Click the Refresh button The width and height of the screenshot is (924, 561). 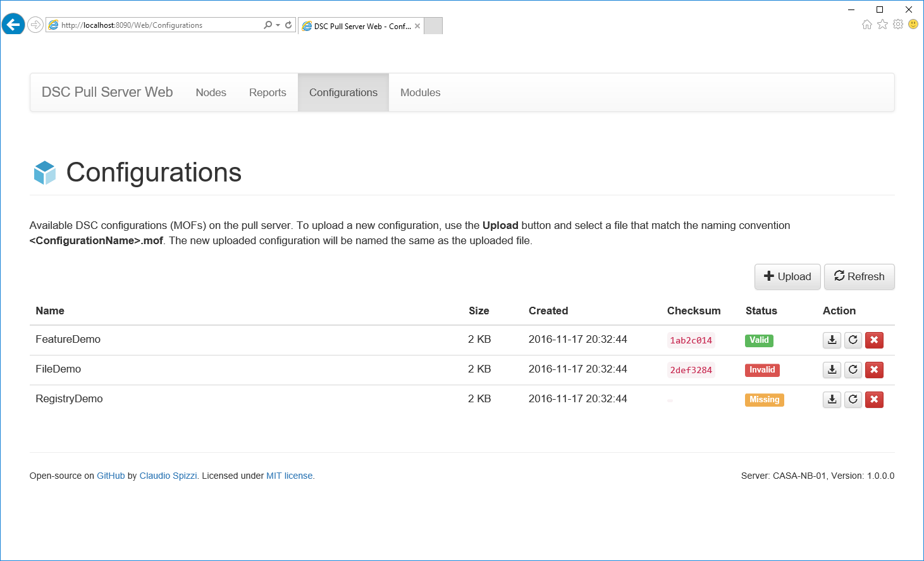(x=859, y=276)
